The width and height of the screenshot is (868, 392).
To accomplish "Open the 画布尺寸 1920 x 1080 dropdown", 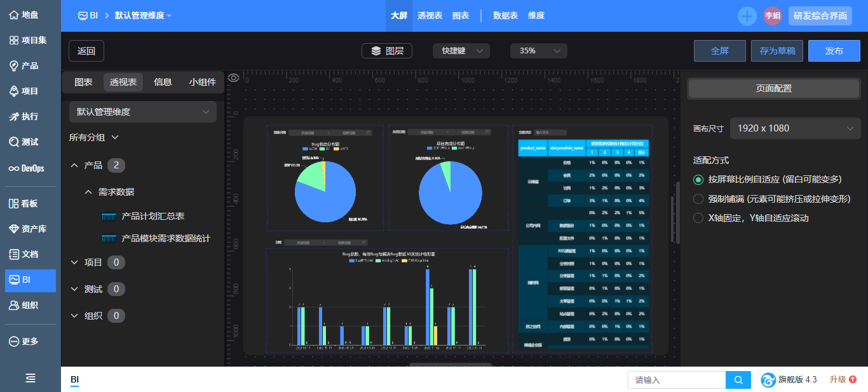I will [796, 128].
